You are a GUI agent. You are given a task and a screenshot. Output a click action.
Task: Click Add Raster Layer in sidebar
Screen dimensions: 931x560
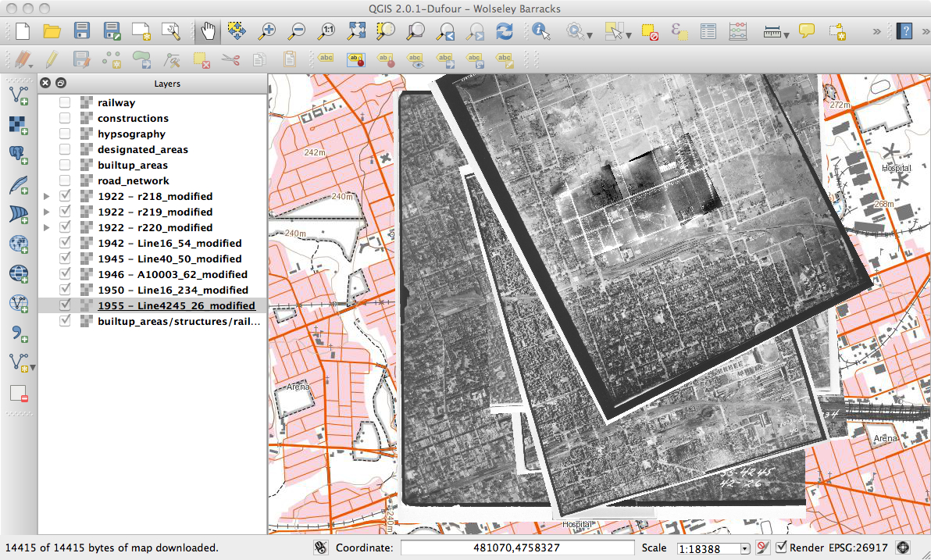click(x=18, y=125)
